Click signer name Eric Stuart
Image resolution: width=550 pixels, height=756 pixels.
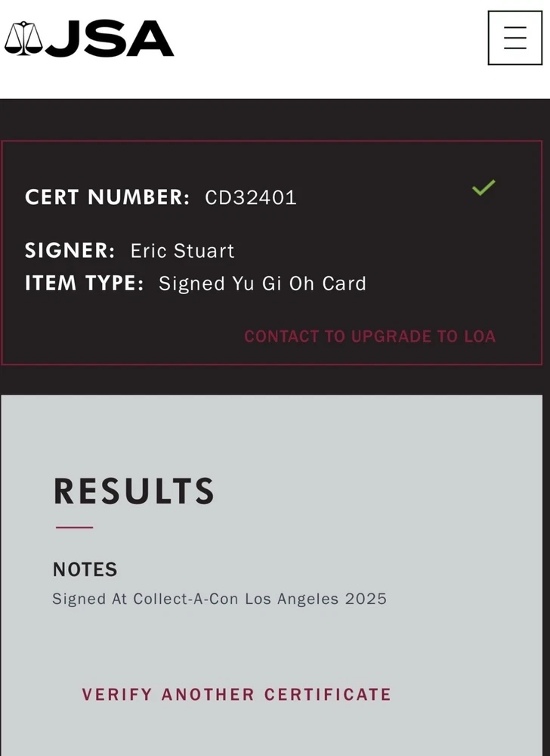click(x=182, y=251)
